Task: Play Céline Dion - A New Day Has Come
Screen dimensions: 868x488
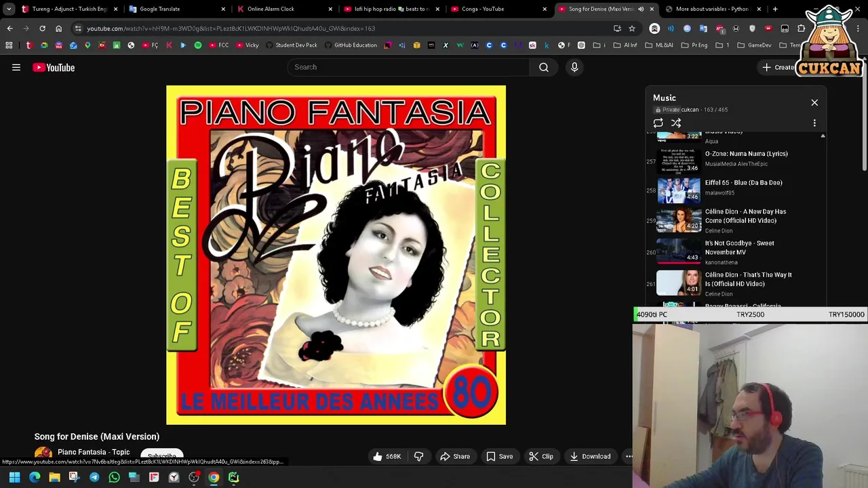Action: [745, 216]
